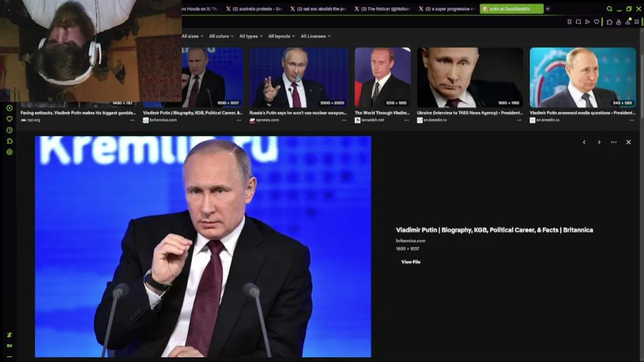Open the extensions cube icon in toolbar

pyautogui.click(x=609, y=22)
